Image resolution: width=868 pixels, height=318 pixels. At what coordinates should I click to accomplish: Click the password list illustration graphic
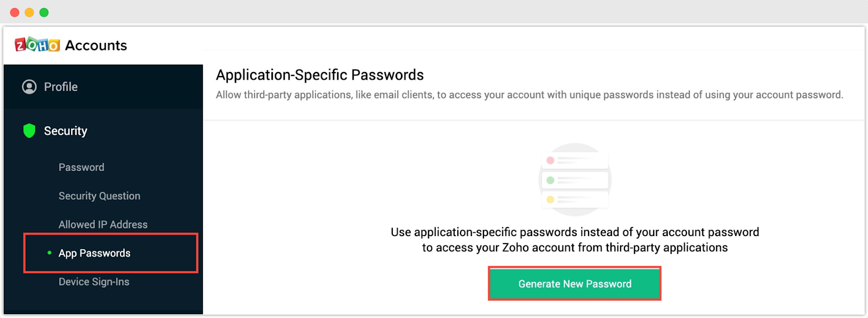[575, 180]
